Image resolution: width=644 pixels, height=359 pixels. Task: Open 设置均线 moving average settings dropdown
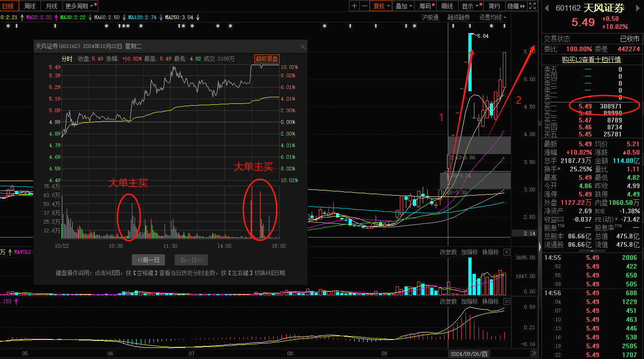pos(493,17)
